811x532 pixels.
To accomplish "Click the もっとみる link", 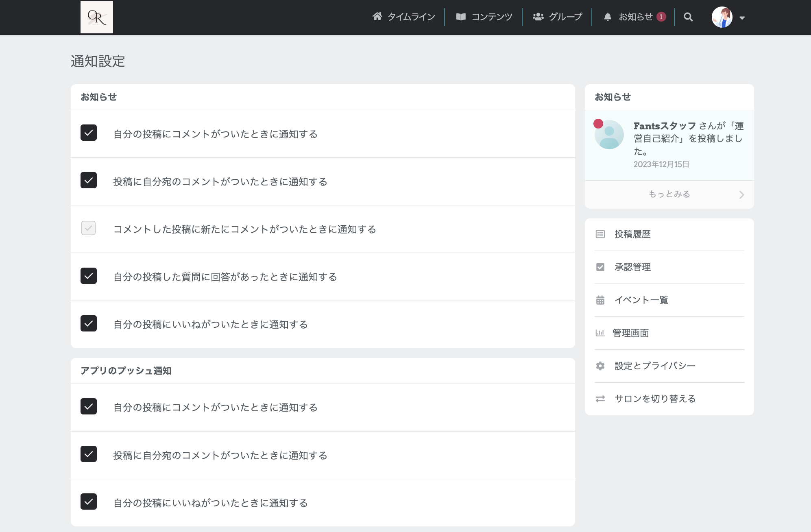I will 669,194.
